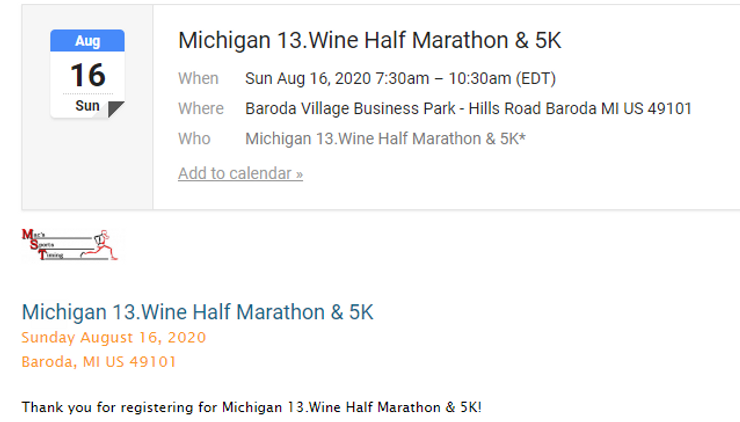The height and width of the screenshot is (422, 740).
Task: Click the When label
Action: [198, 78]
